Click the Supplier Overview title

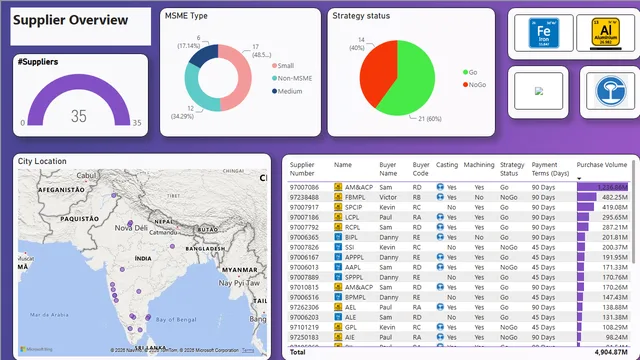pos(71,20)
